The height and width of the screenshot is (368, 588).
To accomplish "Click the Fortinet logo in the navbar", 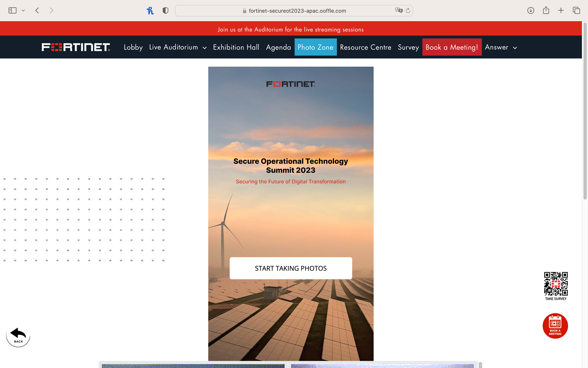I will click(x=76, y=47).
